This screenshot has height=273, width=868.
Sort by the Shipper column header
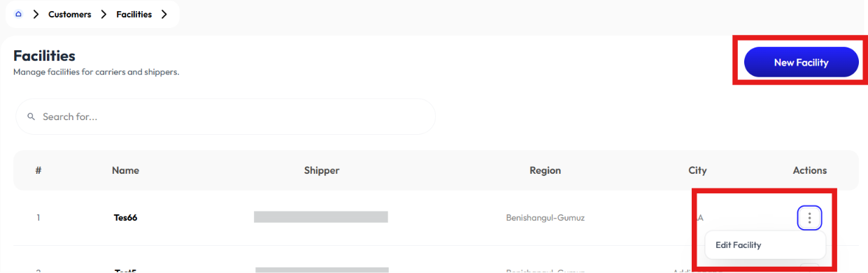322,170
